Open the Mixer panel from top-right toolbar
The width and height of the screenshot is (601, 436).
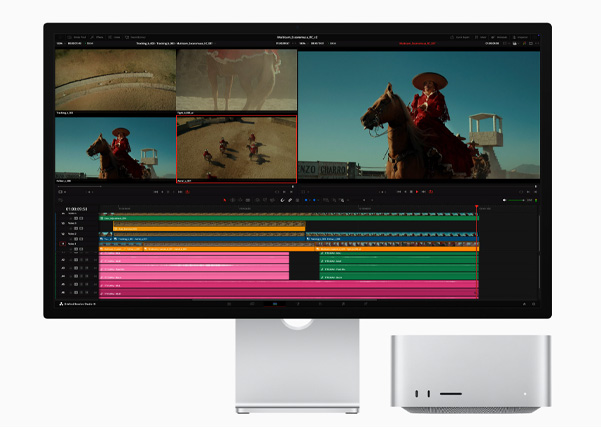[481, 37]
